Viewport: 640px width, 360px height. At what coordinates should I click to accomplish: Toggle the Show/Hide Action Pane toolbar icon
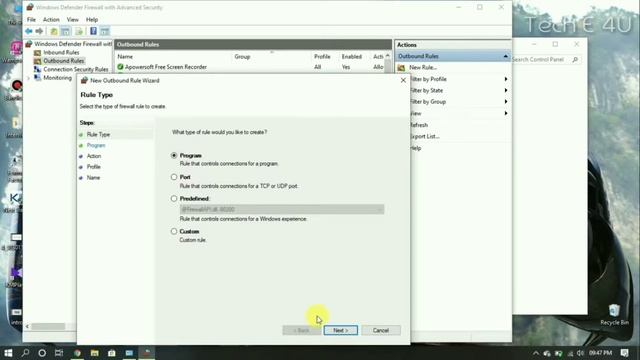105,31
